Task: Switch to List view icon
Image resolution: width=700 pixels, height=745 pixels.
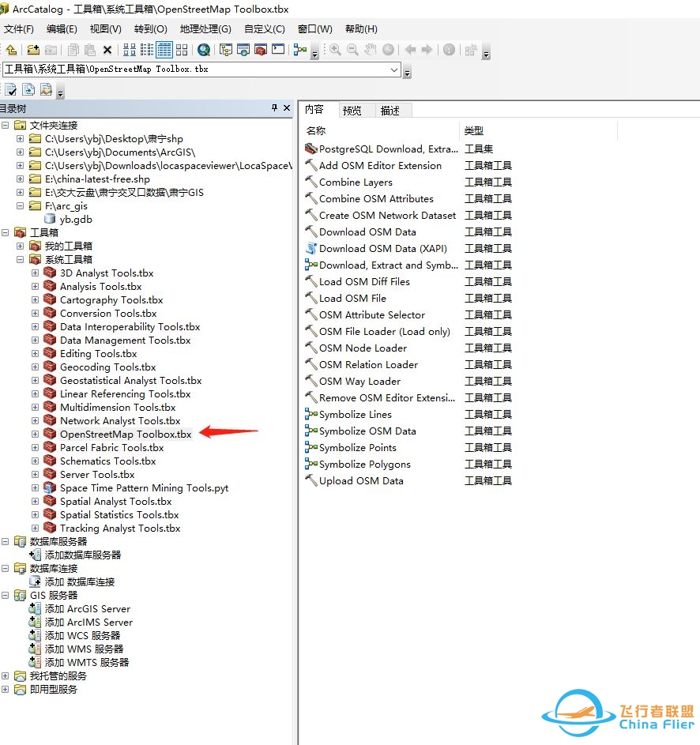Action: [x=147, y=50]
